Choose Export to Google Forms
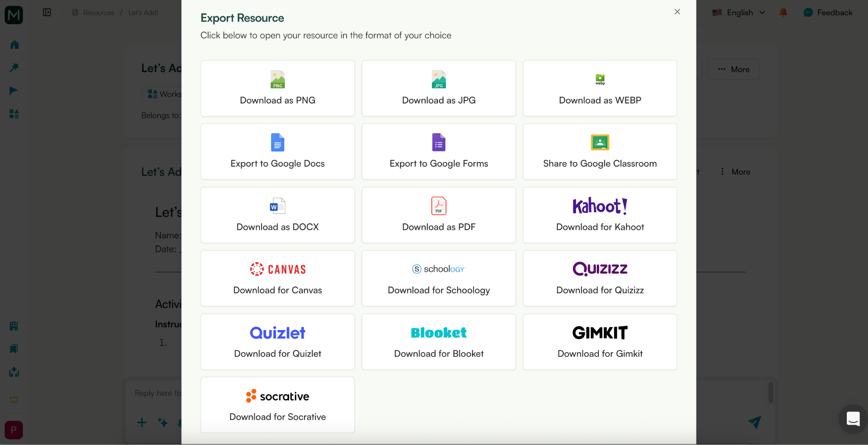This screenshot has height=445, width=868. pos(439,151)
